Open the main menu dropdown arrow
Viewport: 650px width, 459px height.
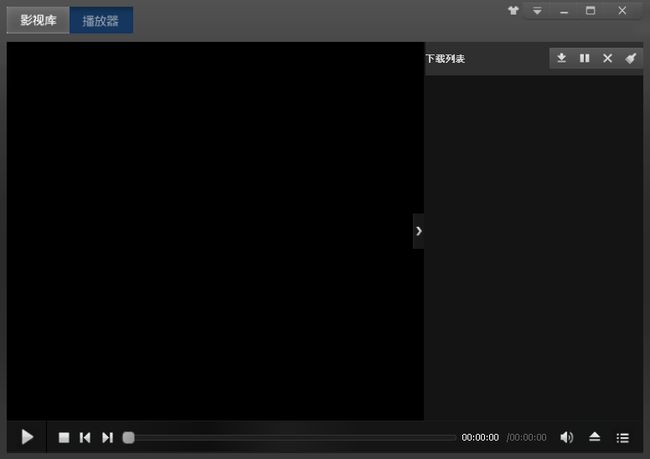(x=537, y=11)
